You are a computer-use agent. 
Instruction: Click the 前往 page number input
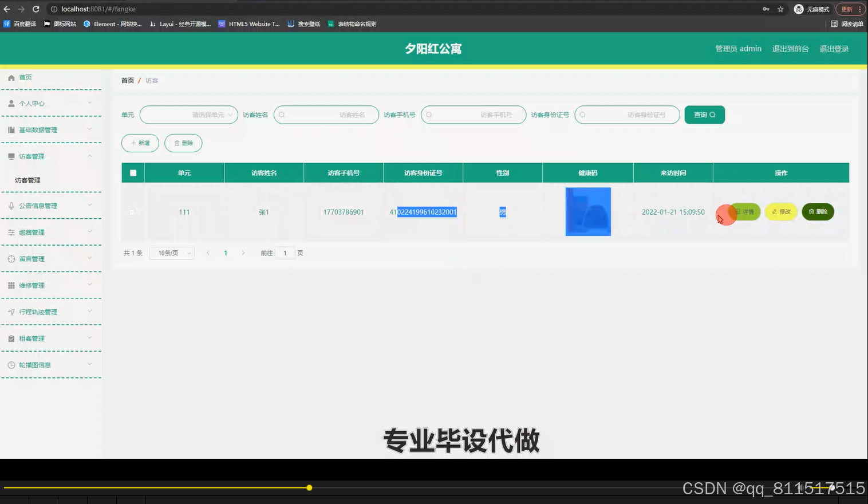click(x=285, y=253)
